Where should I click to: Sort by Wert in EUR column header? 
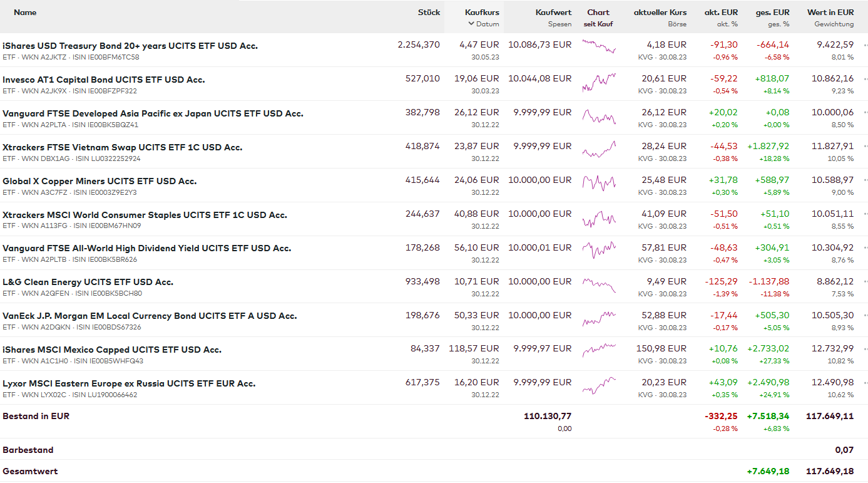(830, 13)
